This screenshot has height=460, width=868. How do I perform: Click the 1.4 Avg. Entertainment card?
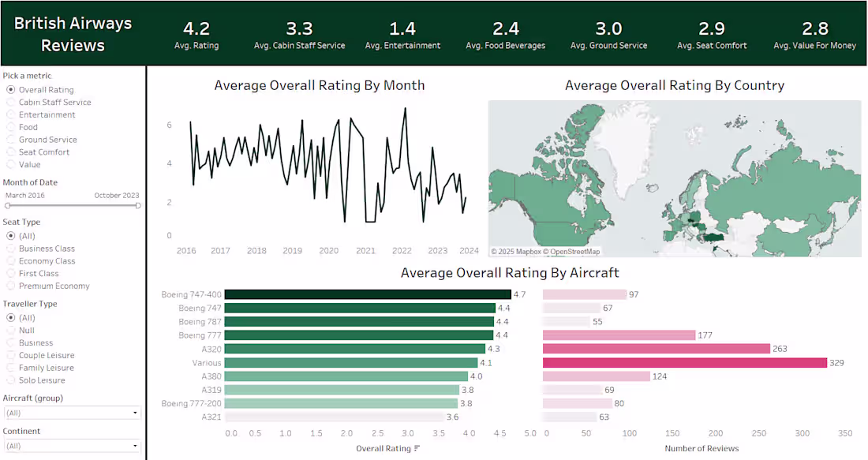[402, 35]
